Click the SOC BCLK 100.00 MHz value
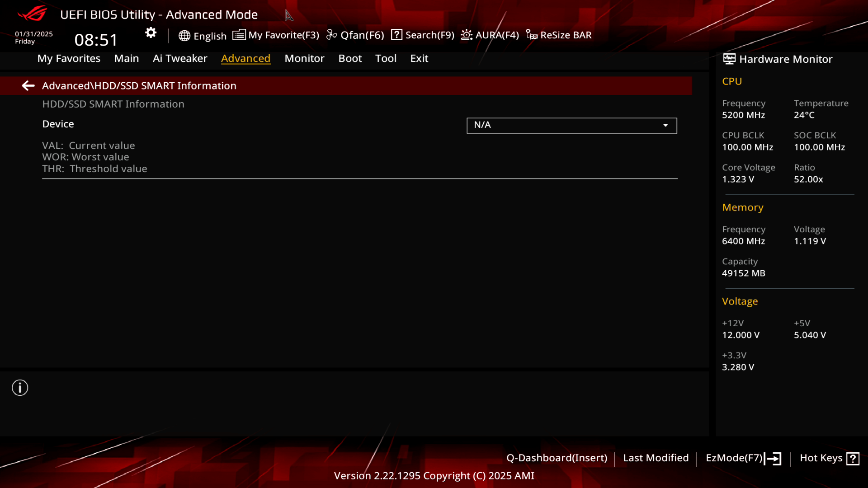 (x=819, y=147)
